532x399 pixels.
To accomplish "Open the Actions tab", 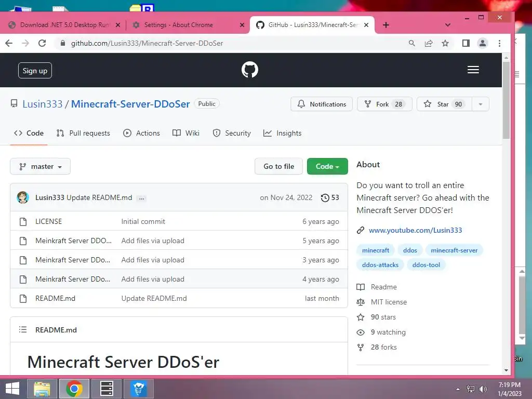I will [x=141, y=133].
